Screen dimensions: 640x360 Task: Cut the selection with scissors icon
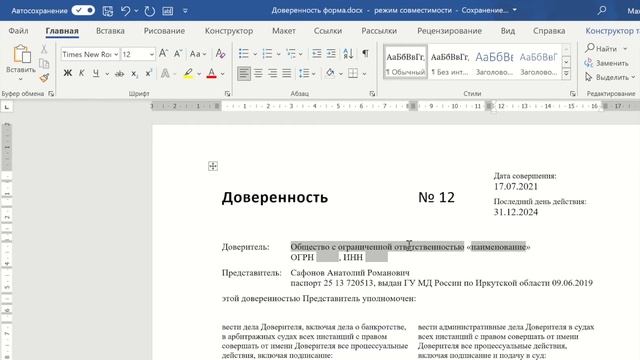44,49
